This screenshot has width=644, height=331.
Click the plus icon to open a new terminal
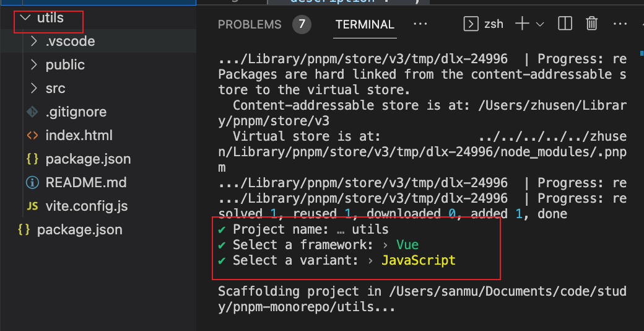click(x=522, y=24)
